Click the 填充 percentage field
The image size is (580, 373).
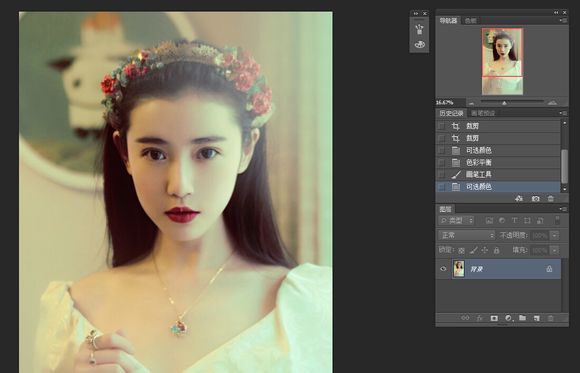(540, 251)
